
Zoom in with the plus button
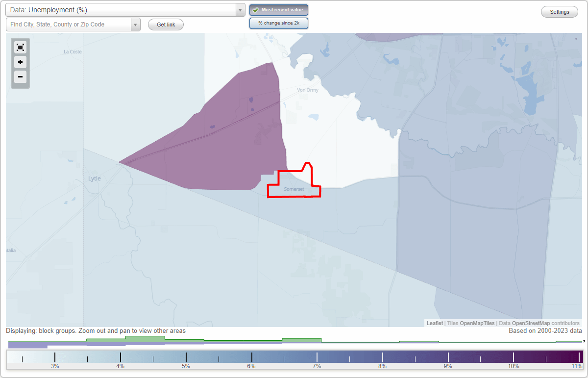(20, 62)
